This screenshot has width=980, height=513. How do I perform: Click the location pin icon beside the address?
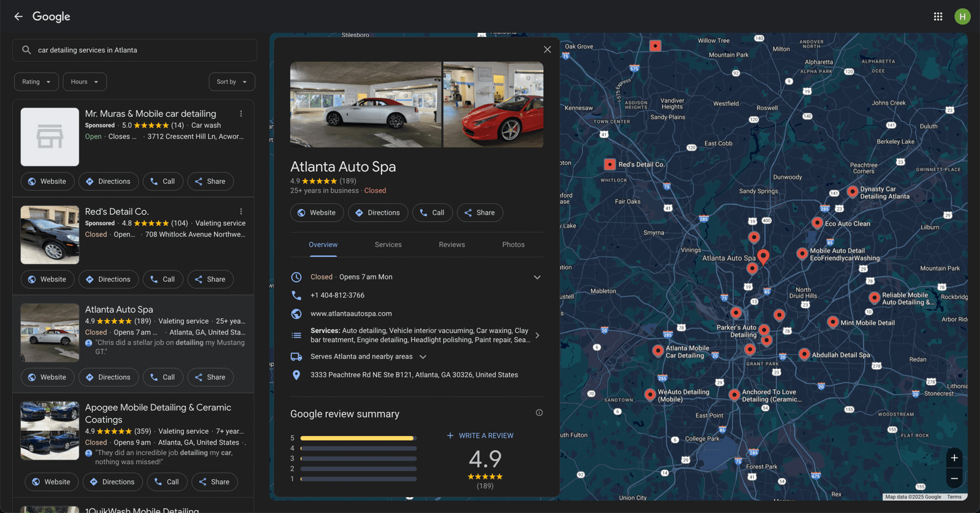[x=296, y=375]
